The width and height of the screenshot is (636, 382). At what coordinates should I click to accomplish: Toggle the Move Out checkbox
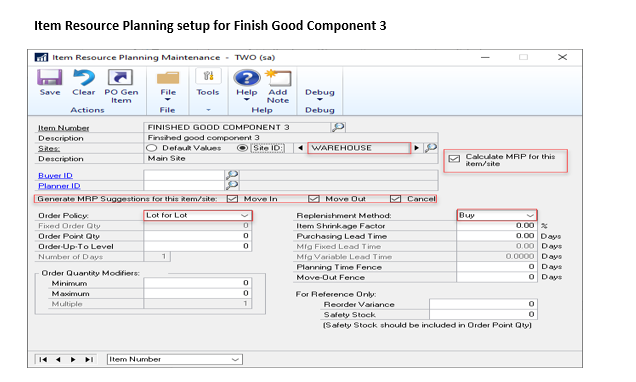tap(314, 199)
